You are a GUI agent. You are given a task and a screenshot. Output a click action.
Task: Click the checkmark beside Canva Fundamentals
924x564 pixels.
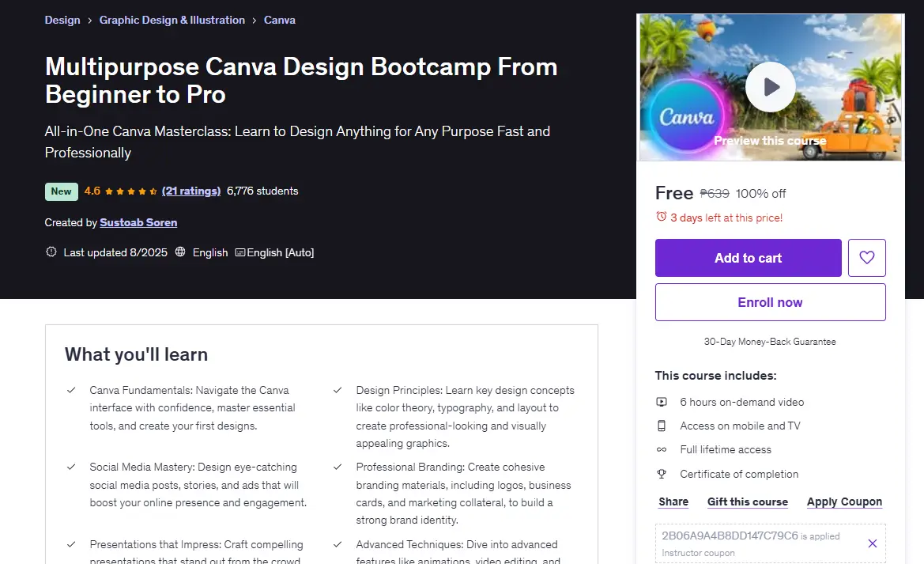[x=71, y=390]
